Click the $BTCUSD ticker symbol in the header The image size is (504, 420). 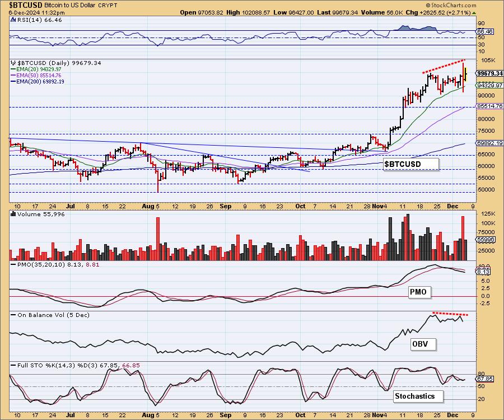click(x=25, y=5)
